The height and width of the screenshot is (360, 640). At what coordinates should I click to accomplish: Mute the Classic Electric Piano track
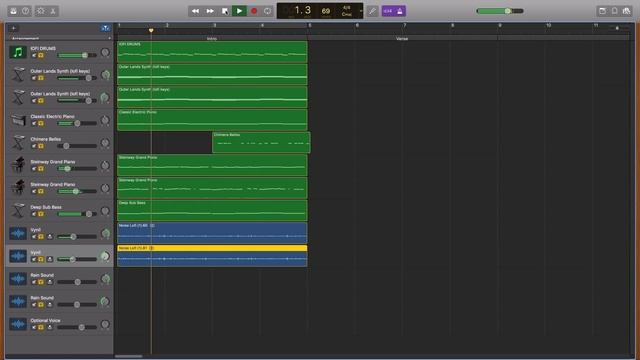34,123
